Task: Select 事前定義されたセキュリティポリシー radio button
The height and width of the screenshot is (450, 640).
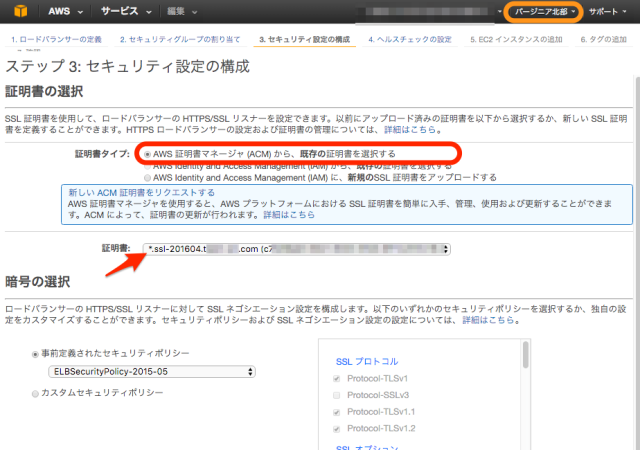Action: pyautogui.click(x=35, y=354)
